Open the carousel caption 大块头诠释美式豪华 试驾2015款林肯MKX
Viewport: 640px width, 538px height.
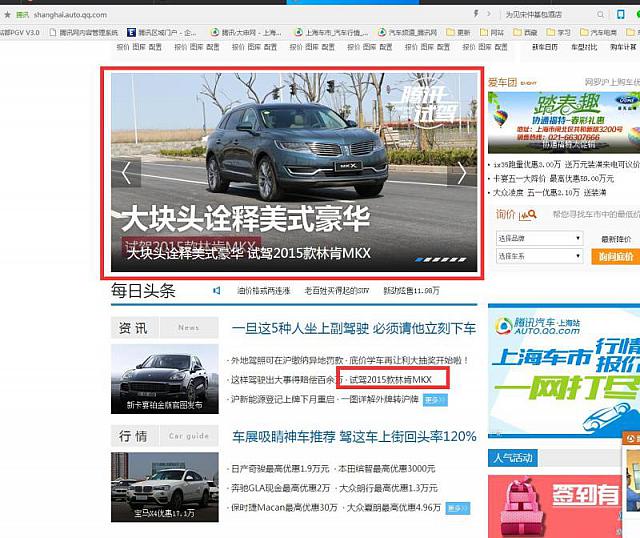(248, 253)
